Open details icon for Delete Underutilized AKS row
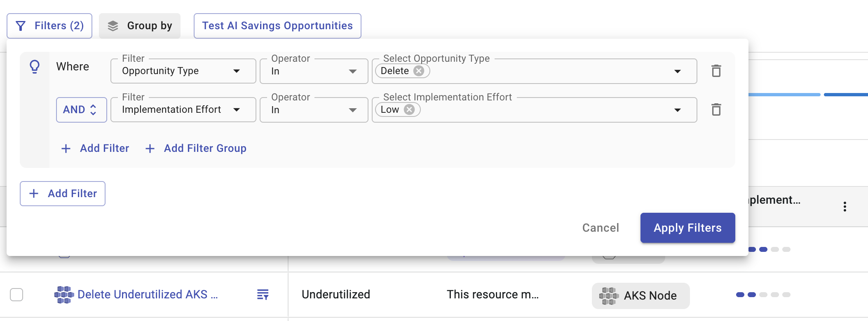The image size is (868, 321). tap(263, 295)
